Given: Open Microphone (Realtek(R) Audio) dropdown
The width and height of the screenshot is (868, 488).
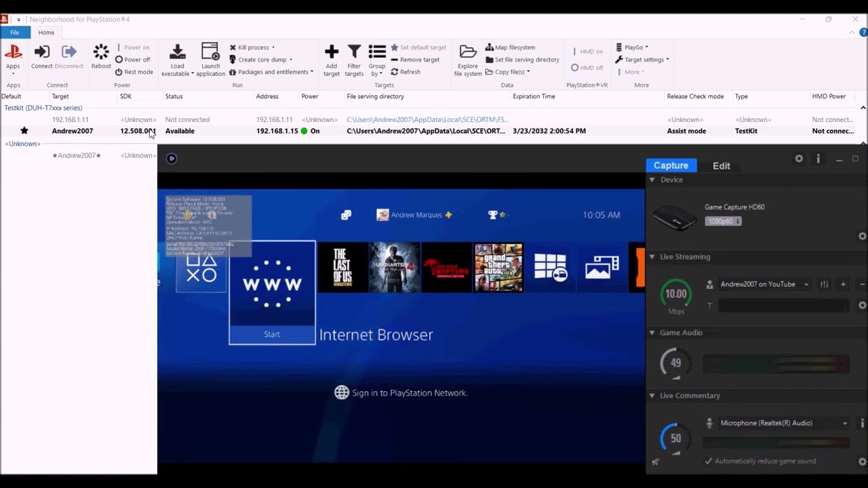Looking at the screenshot, I should 783,423.
